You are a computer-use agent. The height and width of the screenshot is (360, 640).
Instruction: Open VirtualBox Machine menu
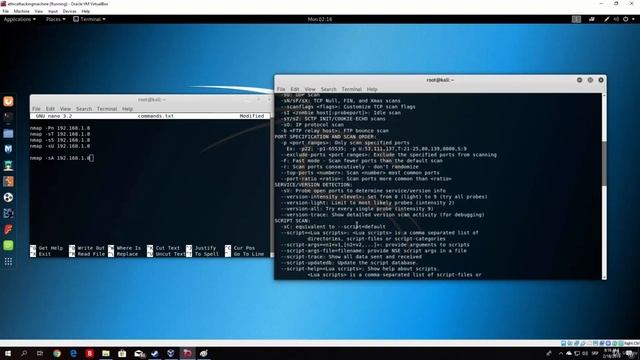(22, 11)
